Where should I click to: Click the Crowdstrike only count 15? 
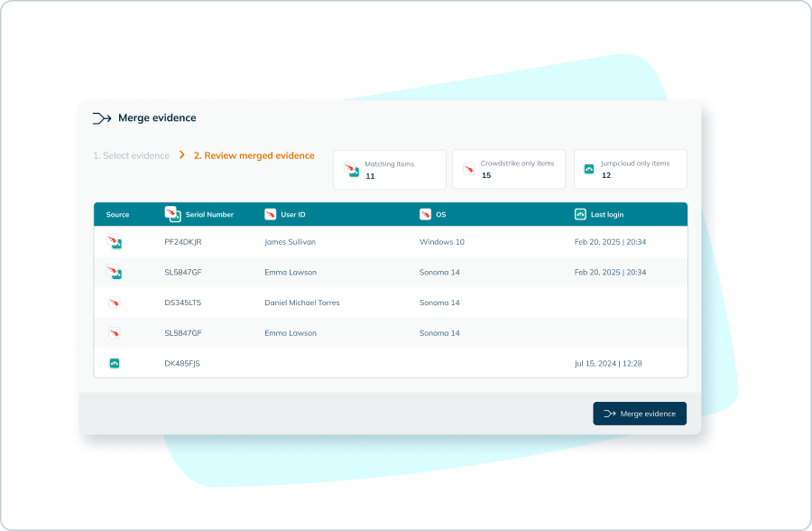click(486, 175)
